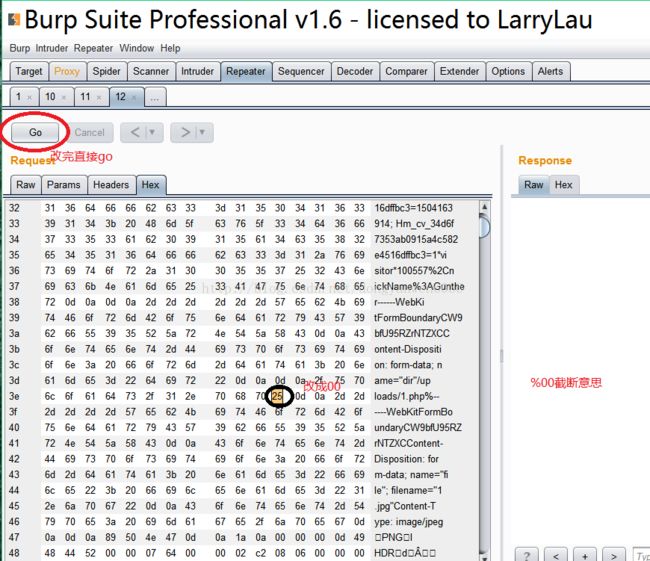Switch Request view to Raw
The image size is (650, 561).
[26, 185]
